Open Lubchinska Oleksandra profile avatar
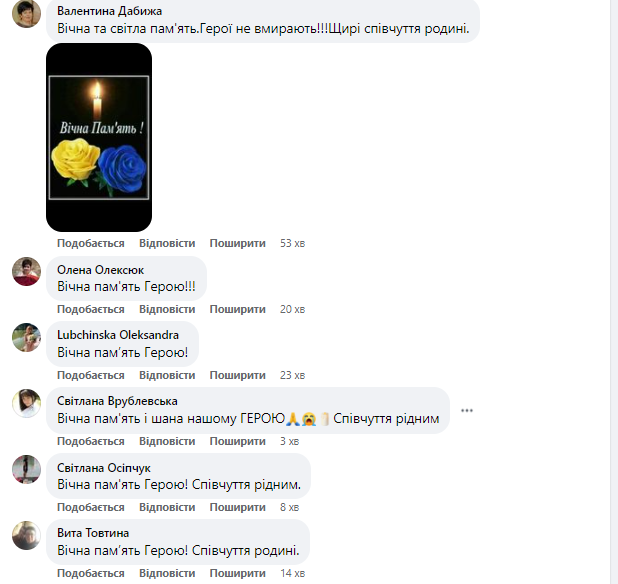The image size is (618, 584). [x=26, y=337]
